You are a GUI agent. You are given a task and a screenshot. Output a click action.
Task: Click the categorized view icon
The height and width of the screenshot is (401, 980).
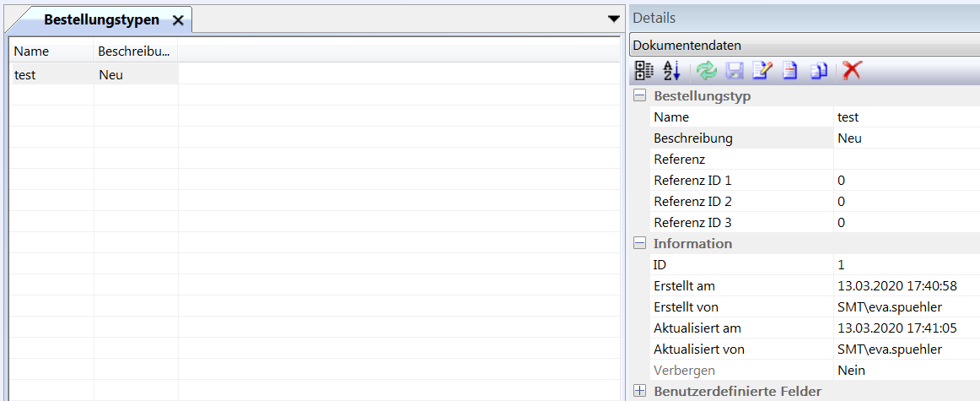click(x=643, y=71)
